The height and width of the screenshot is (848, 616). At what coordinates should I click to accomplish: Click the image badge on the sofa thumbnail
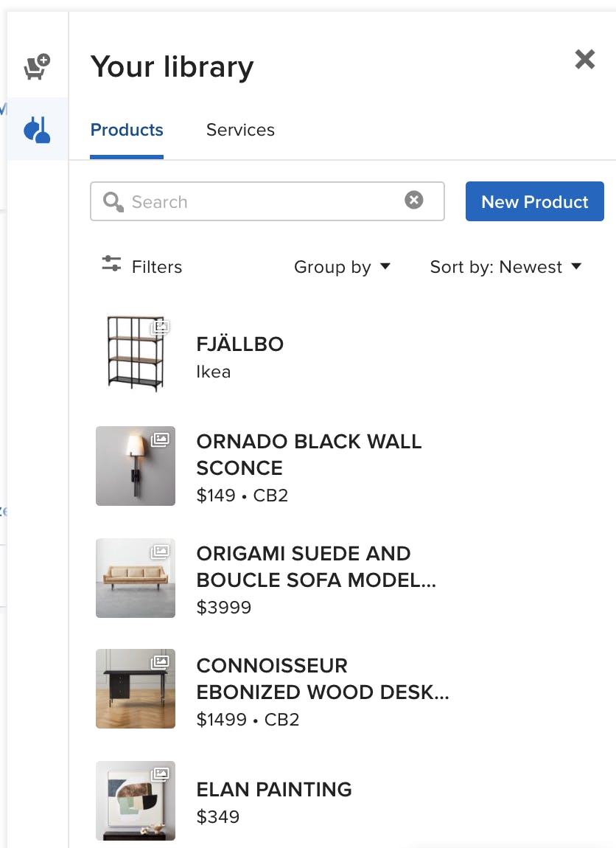[x=161, y=552]
